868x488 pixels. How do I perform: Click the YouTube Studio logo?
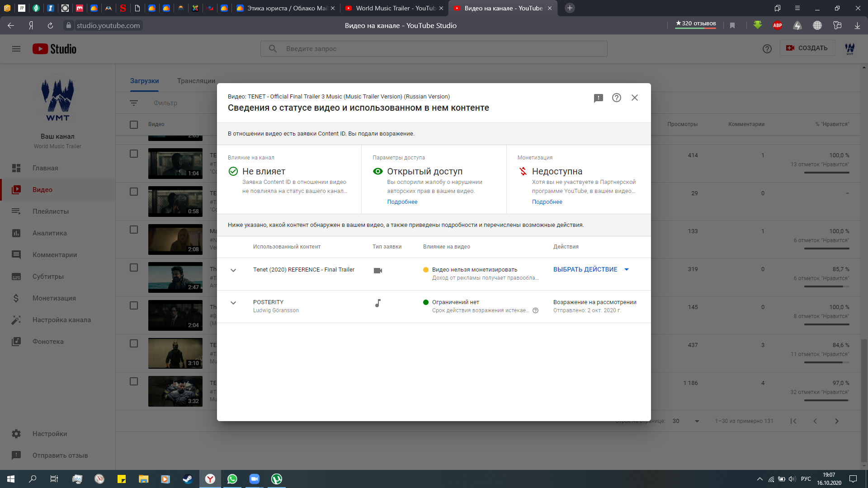pyautogui.click(x=54, y=49)
